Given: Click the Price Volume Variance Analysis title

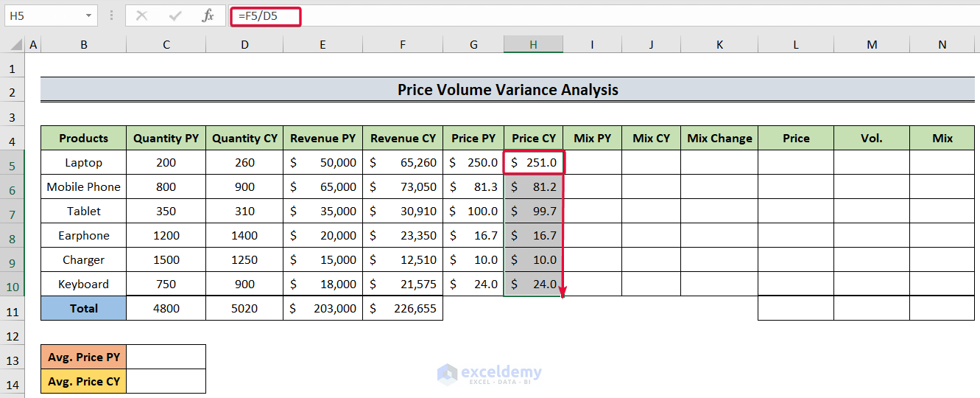Looking at the screenshot, I should pyautogui.click(x=507, y=90).
